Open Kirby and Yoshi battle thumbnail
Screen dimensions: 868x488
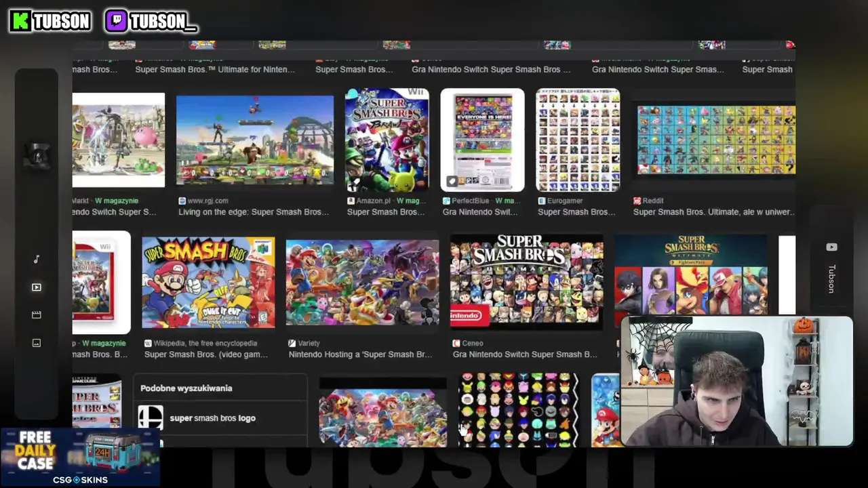click(119, 140)
